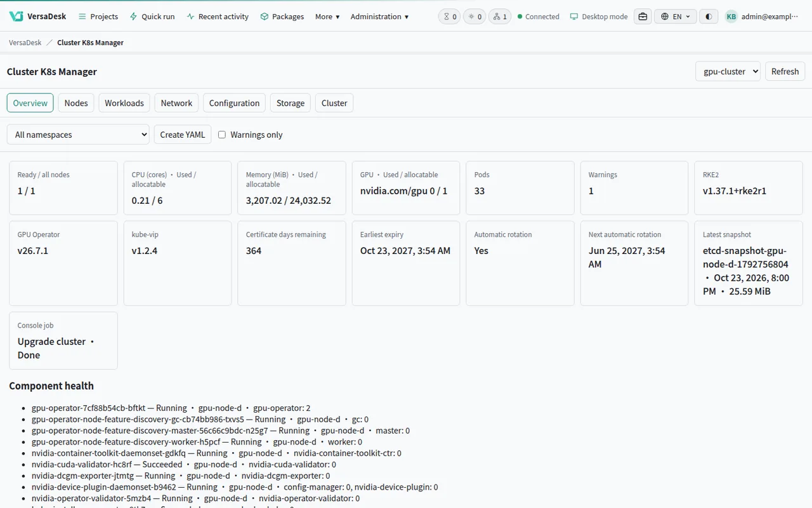Switch to Desktop mode
This screenshot has height=508, width=812.
pyautogui.click(x=599, y=17)
